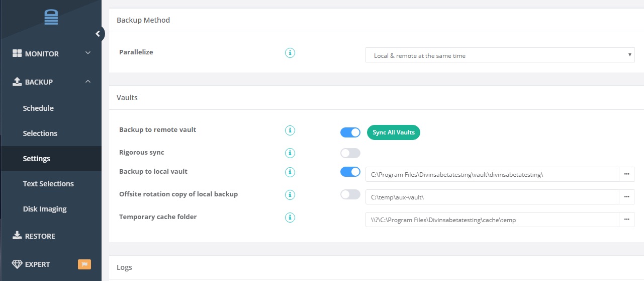The image size is (644, 281).
Task: Open the Schedule page in sidebar
Action: (x=38, y=108)
